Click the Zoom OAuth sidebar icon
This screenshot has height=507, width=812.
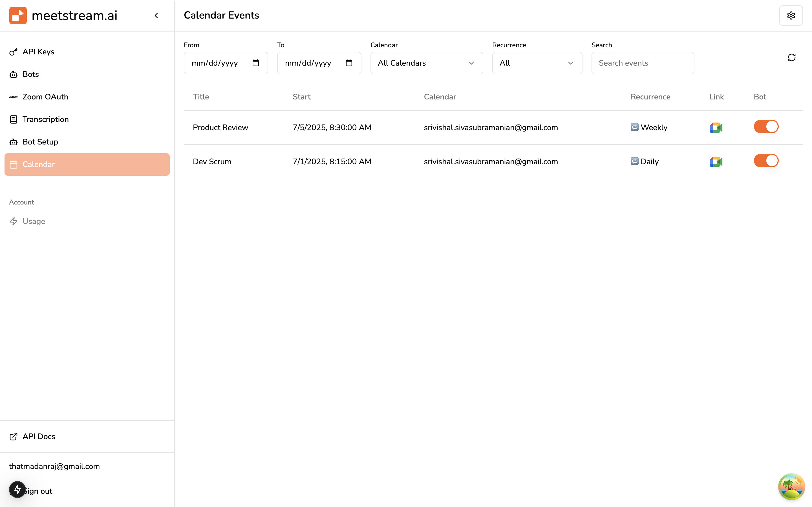(14, 97)
